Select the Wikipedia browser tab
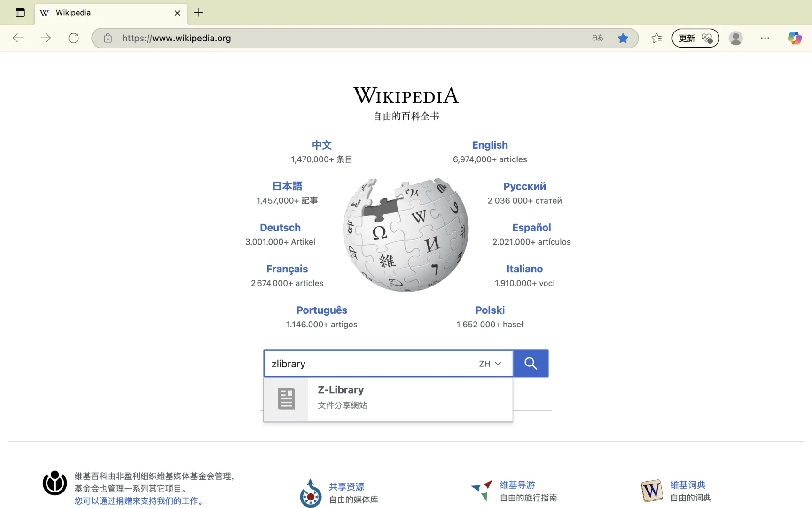The image size is (812, 508). (x=111, y=13)
